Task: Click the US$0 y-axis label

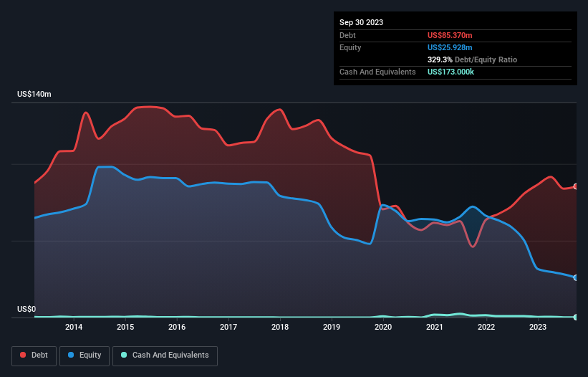Action: point(26,309)
